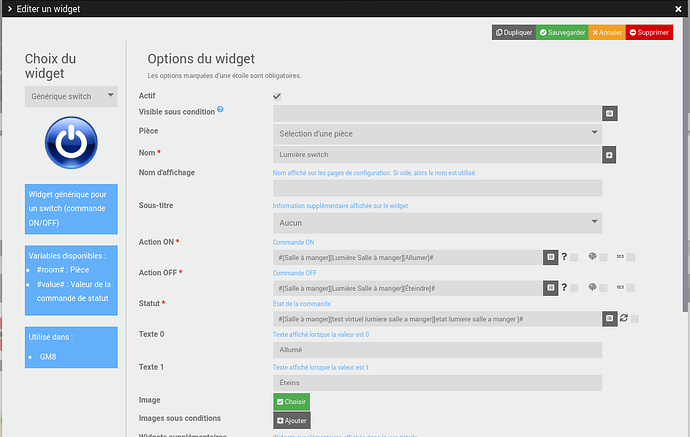Image resolution: width=690 pixels, height=437 pixels.
Task: Click the Commande ON hint text
Action: tap(294, 242)
